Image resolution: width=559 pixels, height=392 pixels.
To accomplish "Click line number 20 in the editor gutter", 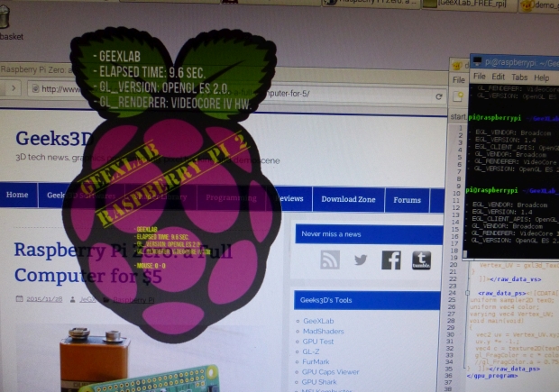I will pyautogui.click(x=454, y=264).
